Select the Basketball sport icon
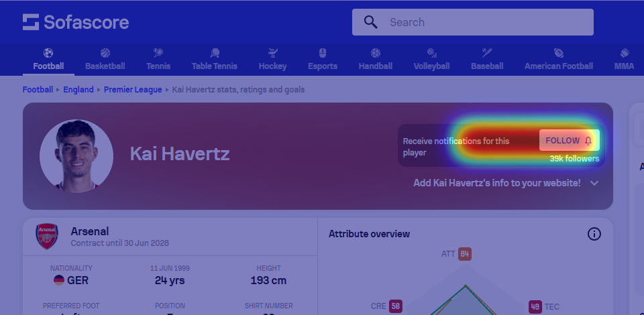Screen dimensions: 644x315 click(x=105, y=53)
